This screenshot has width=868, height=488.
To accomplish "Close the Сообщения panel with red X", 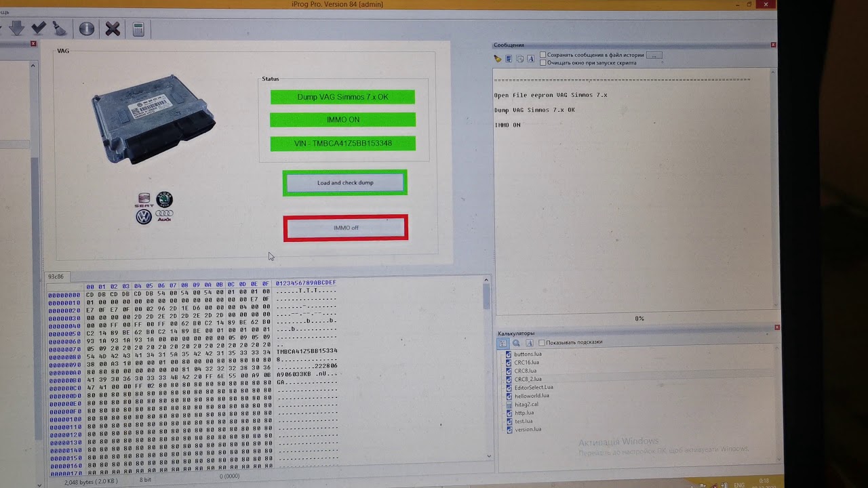I will pyautogui.click(x=773, y=45).
